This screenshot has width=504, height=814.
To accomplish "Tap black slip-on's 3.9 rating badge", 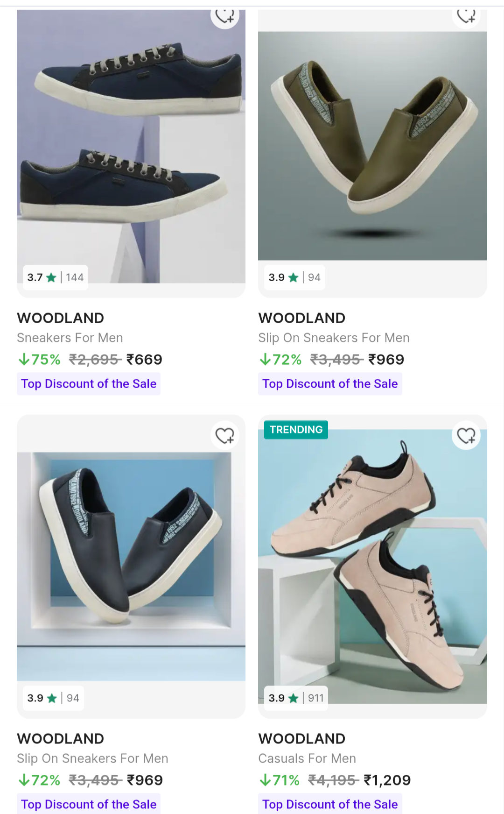I will tap(53, 698).
